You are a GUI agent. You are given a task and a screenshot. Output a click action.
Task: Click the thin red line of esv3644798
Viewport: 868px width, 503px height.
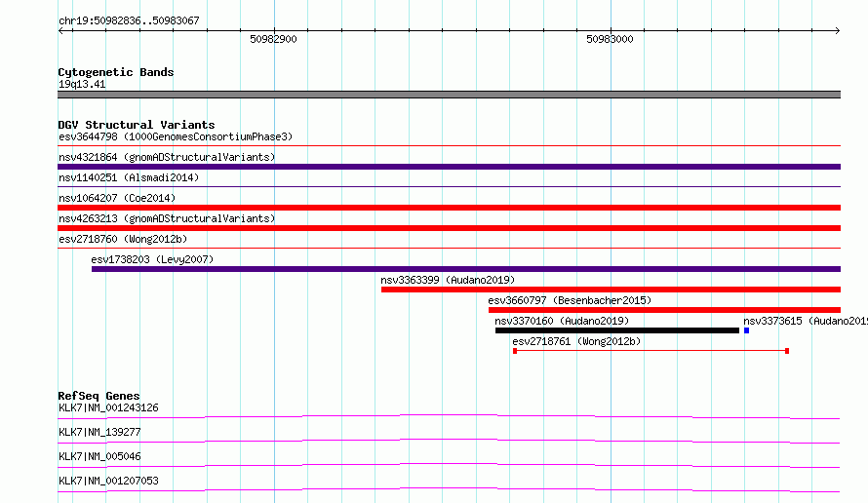point(449,146)
